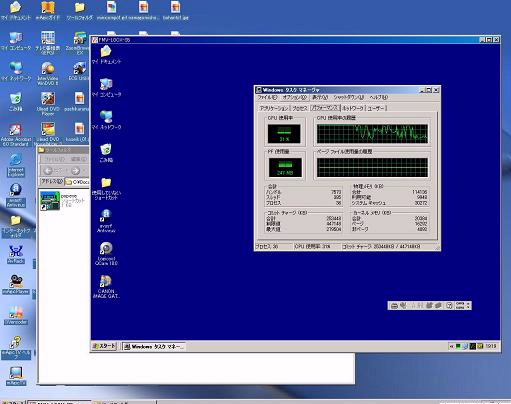Viewport: 511px width, 404px height.
Task: Select Logicool QCam icon in remote session
Action: point(106,254)
